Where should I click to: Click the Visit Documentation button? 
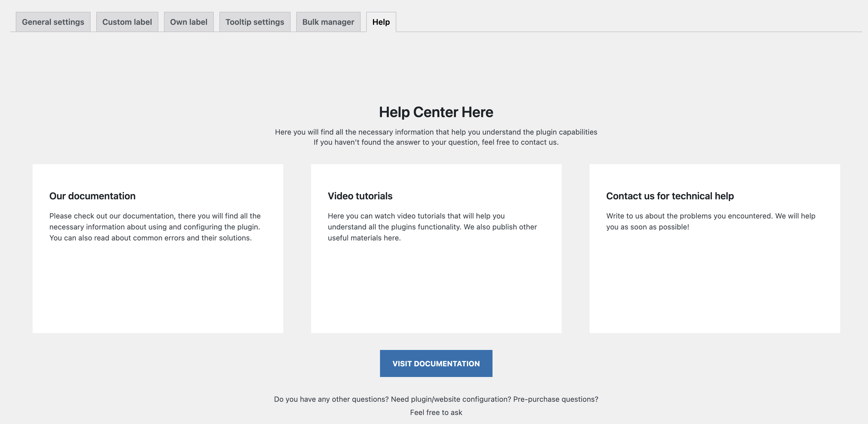436,363
